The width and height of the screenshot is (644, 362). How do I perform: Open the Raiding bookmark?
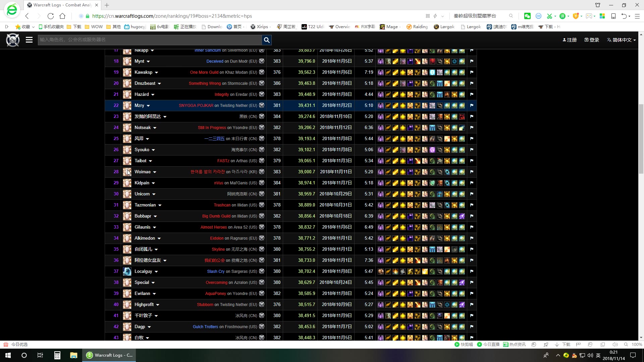click(x=417, y=27)
